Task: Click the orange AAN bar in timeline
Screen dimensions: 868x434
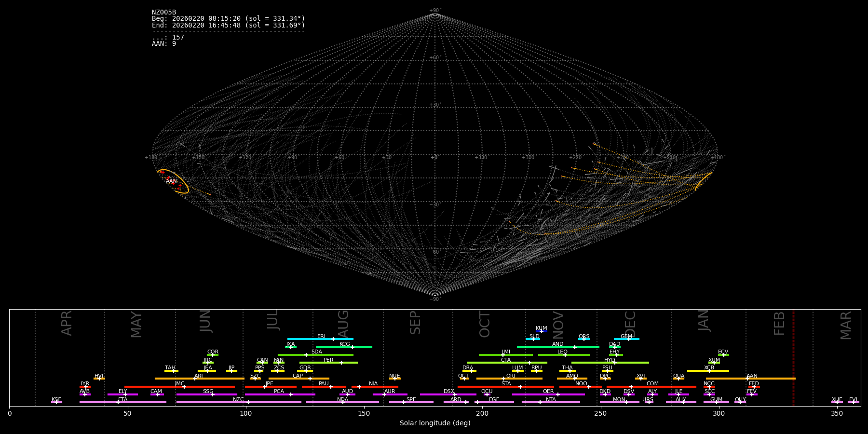Action: [750, 379]
